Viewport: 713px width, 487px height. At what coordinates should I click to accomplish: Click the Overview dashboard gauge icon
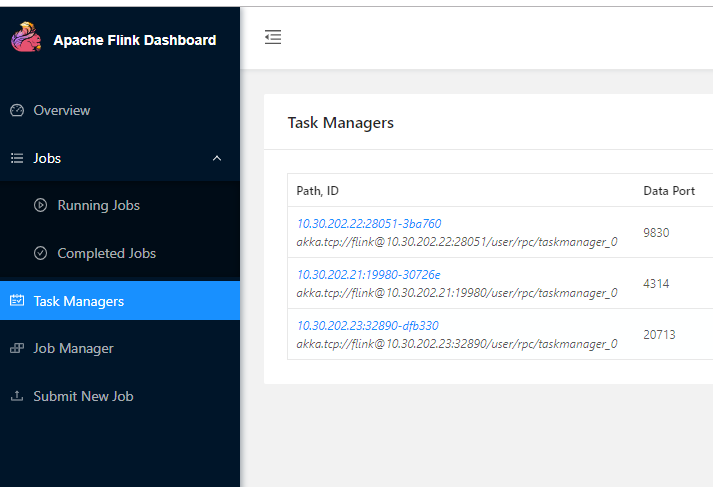17,110
